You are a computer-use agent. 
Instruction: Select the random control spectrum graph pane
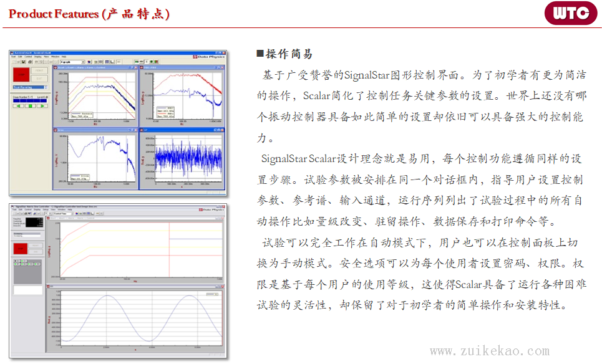click(95, 95)
